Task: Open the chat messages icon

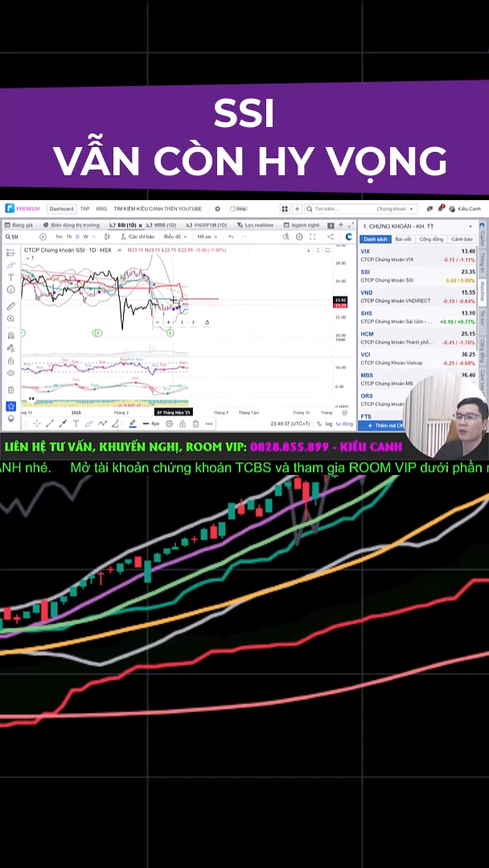Action: pyautogui.click(x=429, y=209)
